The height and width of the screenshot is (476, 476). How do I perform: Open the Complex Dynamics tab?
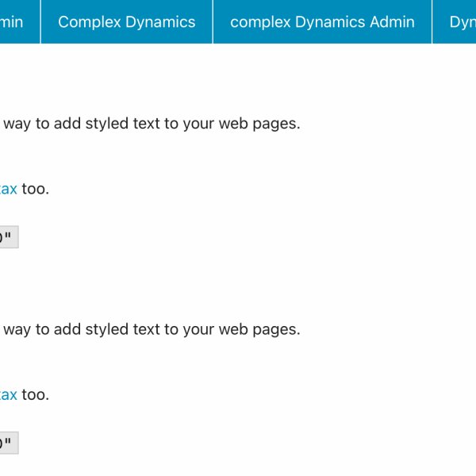tap(126, 21)
